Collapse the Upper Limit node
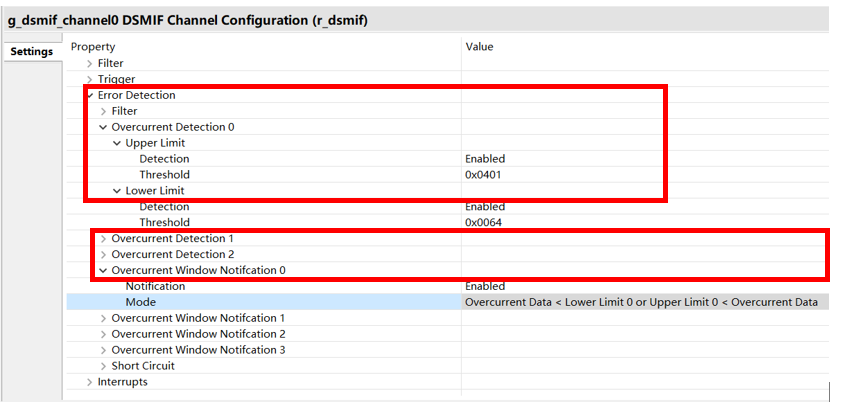Image resolution: width=846 pixels, height=405 pixels. point(117,143)
